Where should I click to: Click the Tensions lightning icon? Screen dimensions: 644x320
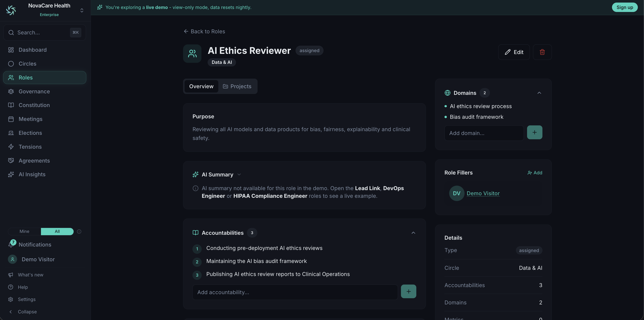click(x=11, y=147)
